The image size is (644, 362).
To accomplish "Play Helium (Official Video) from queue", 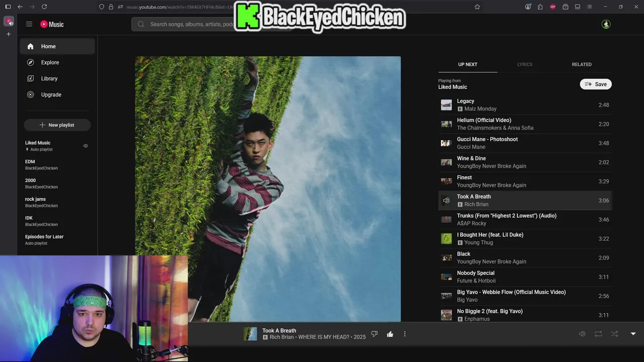I will coord(525,124).
